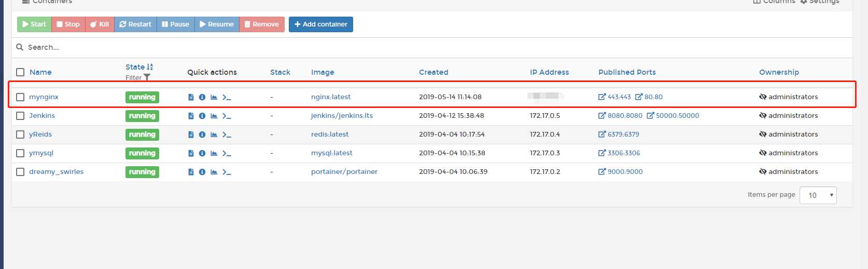Open published port 3306:3306 link
The height and width of the screenshot is (269, 868).
coord(619,153)
